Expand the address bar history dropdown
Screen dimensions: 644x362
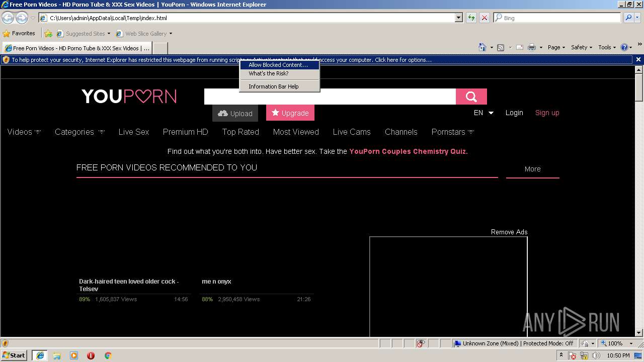point(458,18)
